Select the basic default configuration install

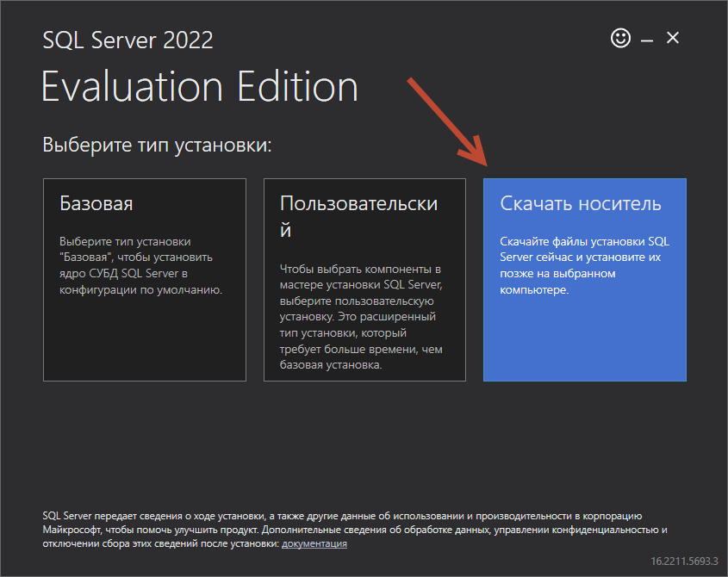[144, 280]
